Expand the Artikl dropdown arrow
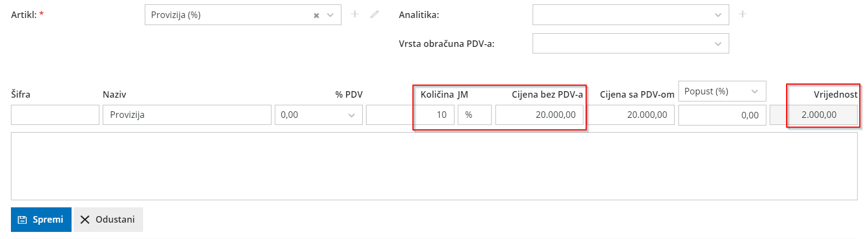Image resolution: width=868 pixels, height=239 pixels. [x=330, y=15]
